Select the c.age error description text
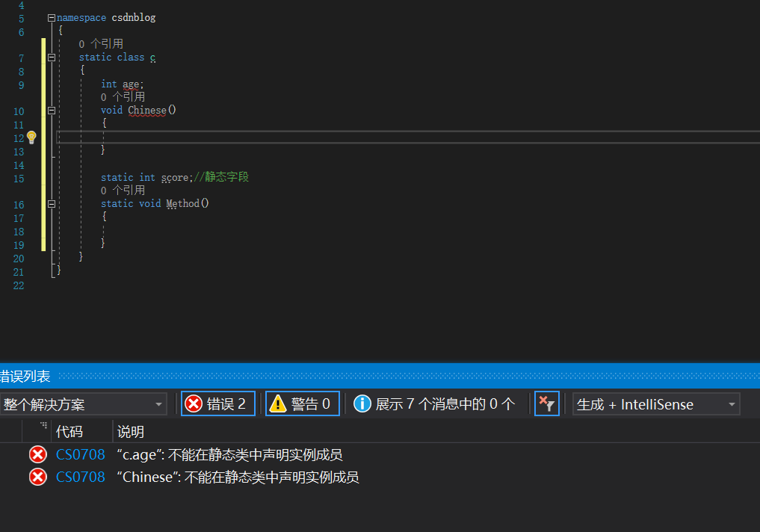Viewport: 760px width, 532px height. click(x=229, y=454)
